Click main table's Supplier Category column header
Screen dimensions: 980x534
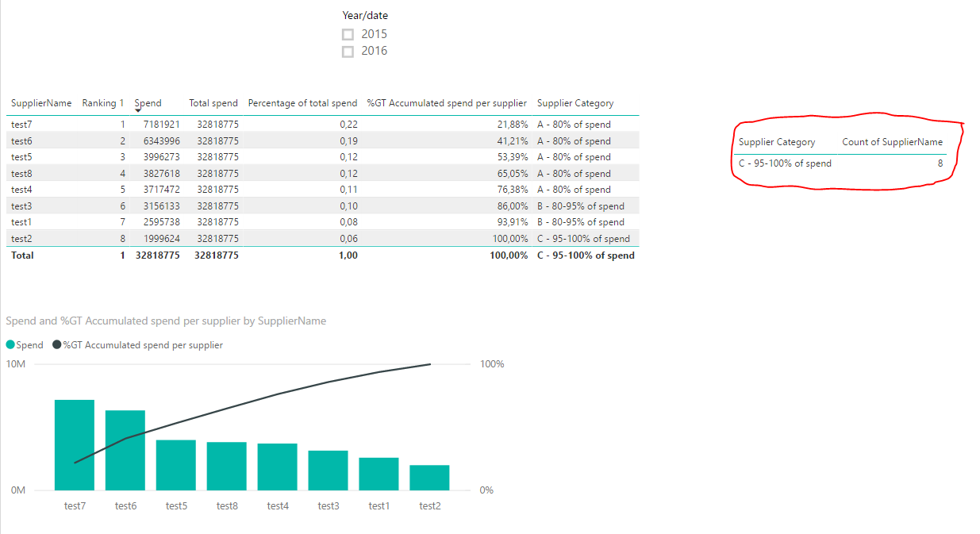click(575, 103)
